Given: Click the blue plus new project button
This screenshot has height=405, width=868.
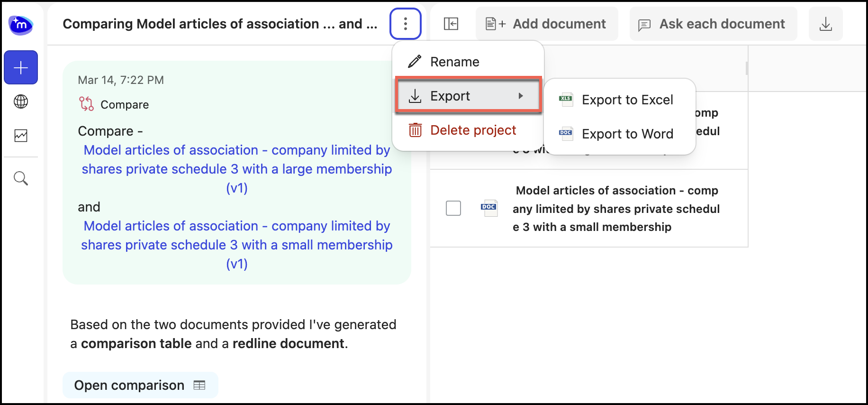Looking at the screenshot, I should pos(21,67).
